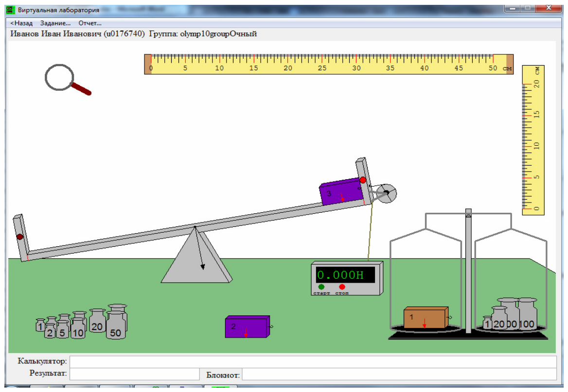This screenshot has height=392, width=568.
Task: Select the 20 g weight on the table
Action: pos(97,321)
